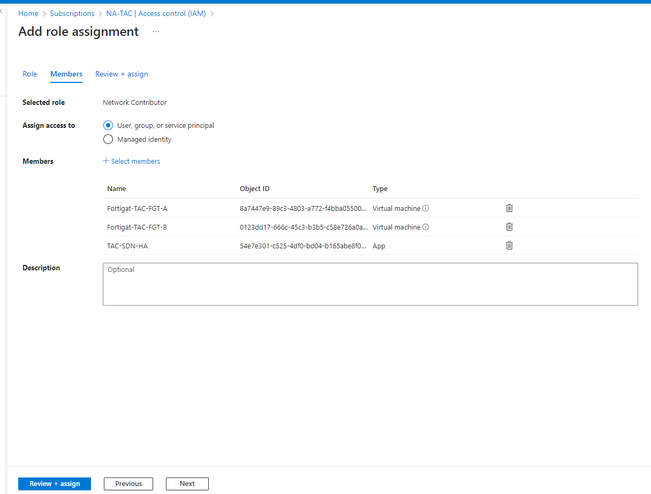Show info icon on Fortigat-TAC-FGT-B type
Viewport: 651px width, 494px height.
click(x=426, y=227)
